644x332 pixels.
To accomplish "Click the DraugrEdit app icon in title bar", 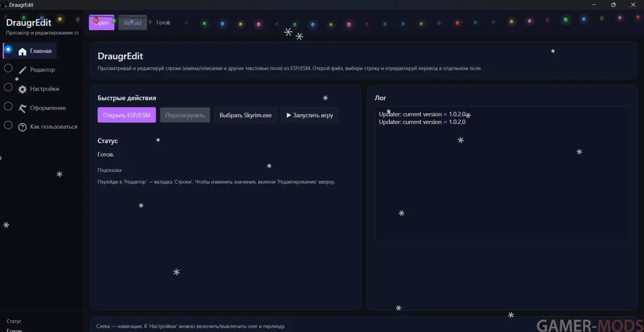I will click(4, 5).
